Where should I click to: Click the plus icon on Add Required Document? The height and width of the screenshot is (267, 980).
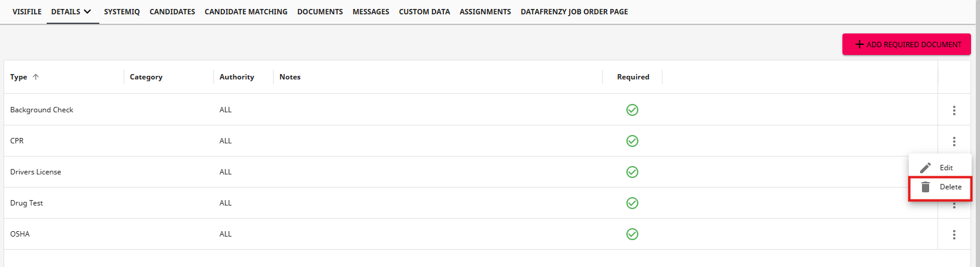859,44
